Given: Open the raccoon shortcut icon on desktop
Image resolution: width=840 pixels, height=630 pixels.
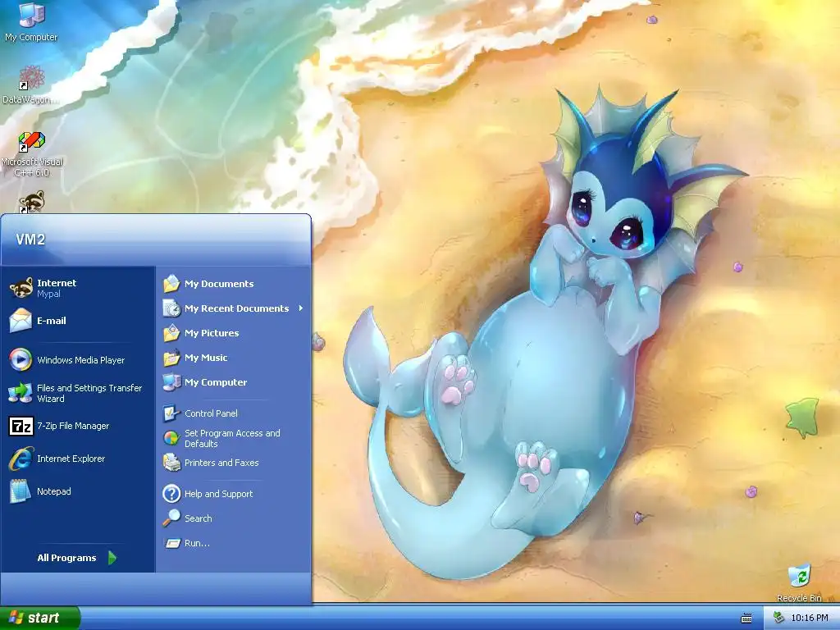Looking at the screenshot, I should click(32, 203).
